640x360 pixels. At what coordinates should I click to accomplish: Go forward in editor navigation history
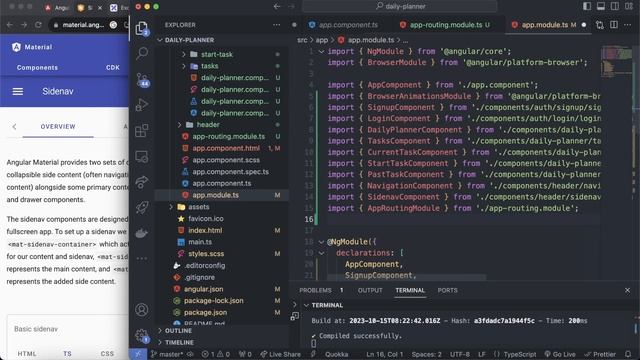pyautogui.click(x=291, y=6)
